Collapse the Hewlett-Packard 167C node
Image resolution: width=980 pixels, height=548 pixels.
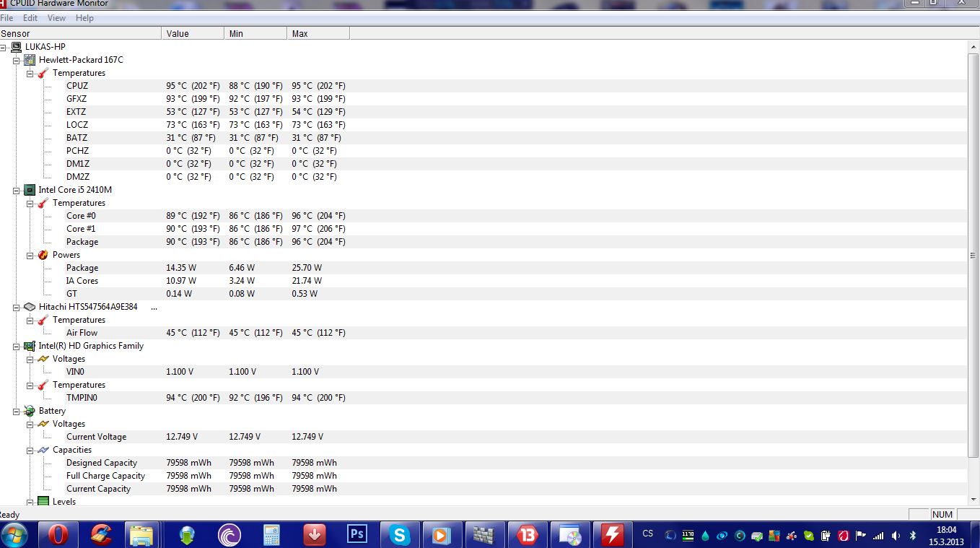(17, 60)
